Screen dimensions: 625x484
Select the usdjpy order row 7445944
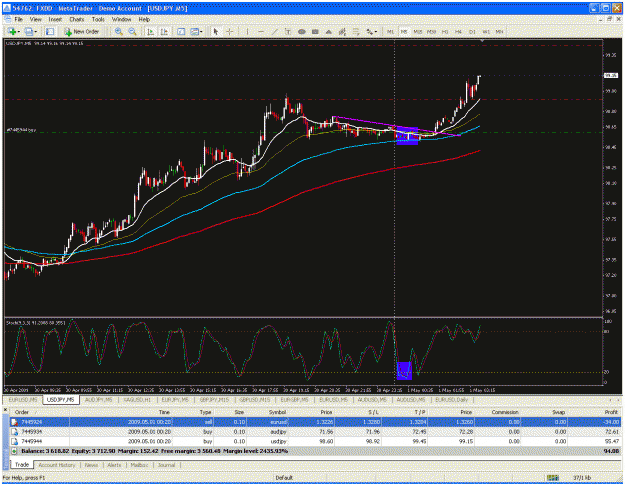tap(315, 441)
